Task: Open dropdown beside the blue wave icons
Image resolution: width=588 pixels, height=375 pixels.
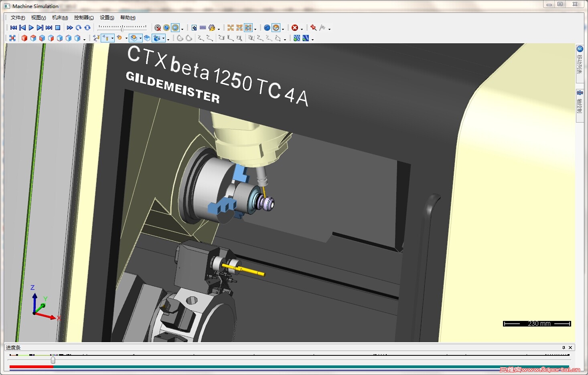Action: tap(312, 39)
